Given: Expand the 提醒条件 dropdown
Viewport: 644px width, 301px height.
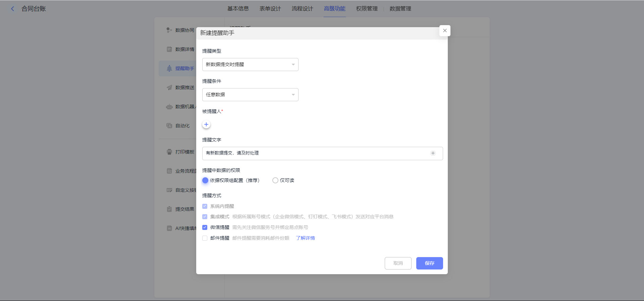Looking at the screenshot, I should (250, 95).
